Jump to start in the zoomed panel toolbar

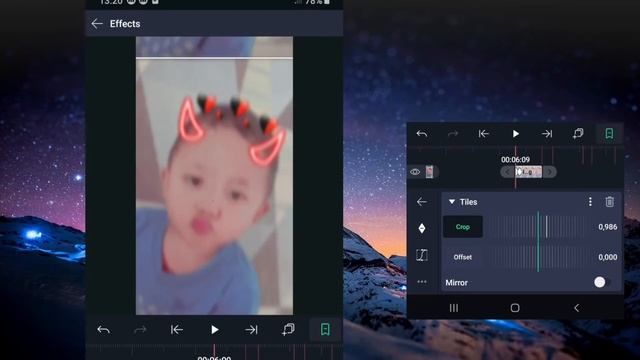[484, 133]
